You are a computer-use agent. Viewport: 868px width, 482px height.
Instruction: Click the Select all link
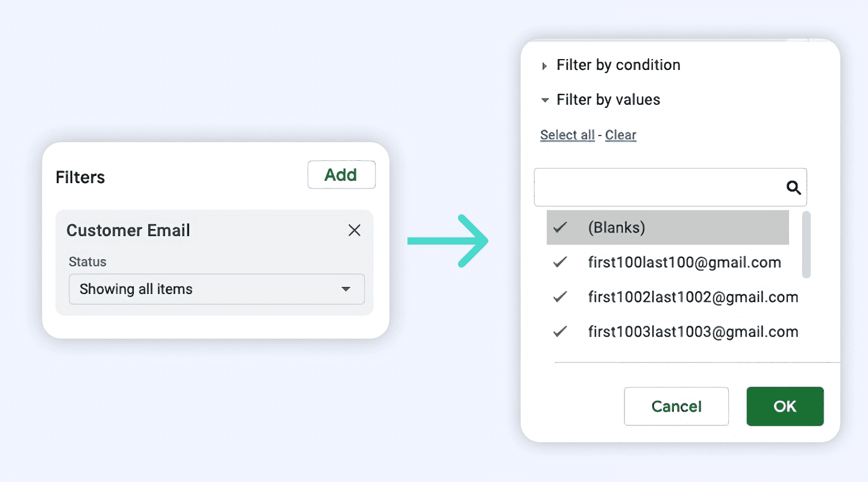pyautogui.click(x=567, y=135)
